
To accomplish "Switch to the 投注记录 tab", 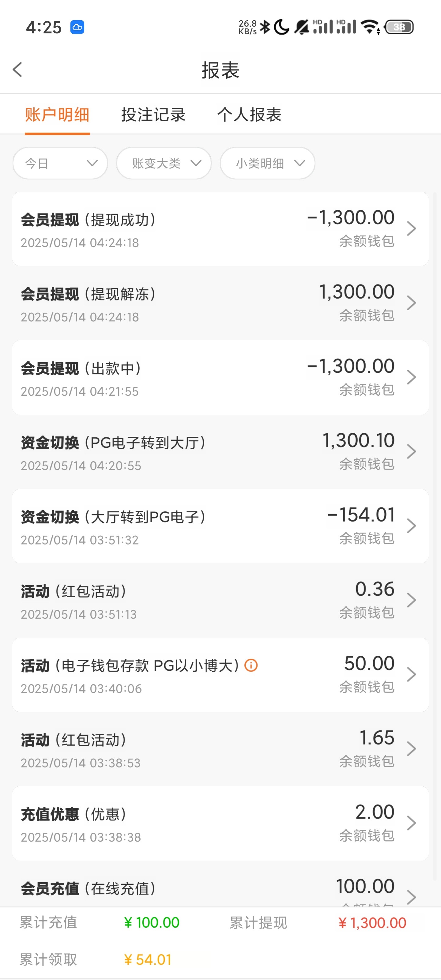I will pyautogui.click(x=153, y=115).
